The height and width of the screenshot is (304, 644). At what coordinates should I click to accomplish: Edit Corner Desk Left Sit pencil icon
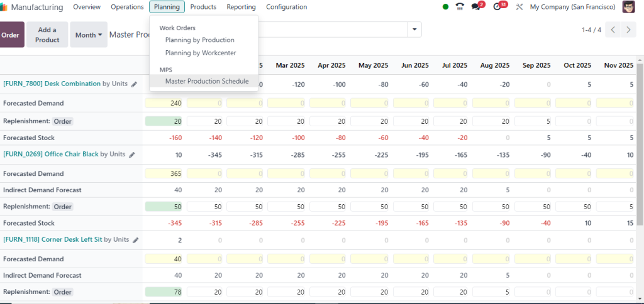click(x=136, y=240)
